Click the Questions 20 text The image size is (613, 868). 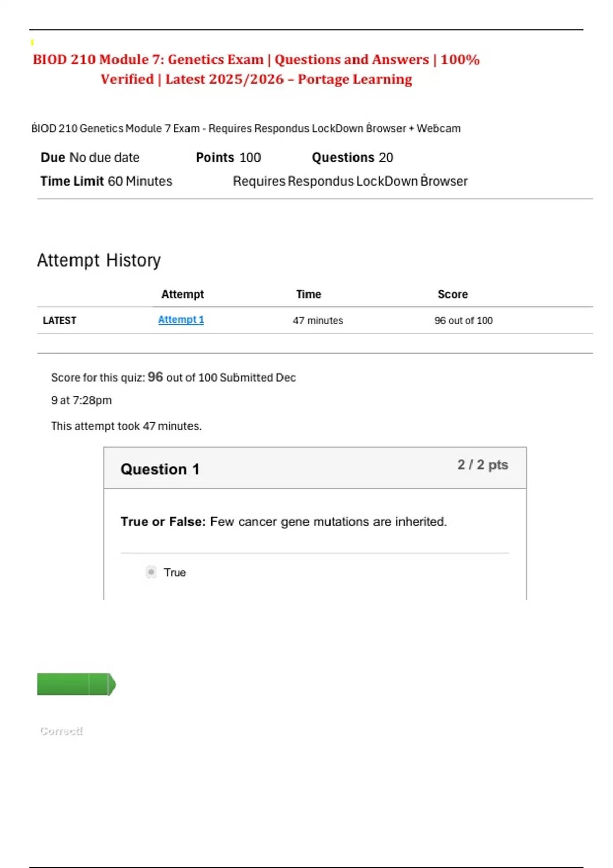[352, 158]
